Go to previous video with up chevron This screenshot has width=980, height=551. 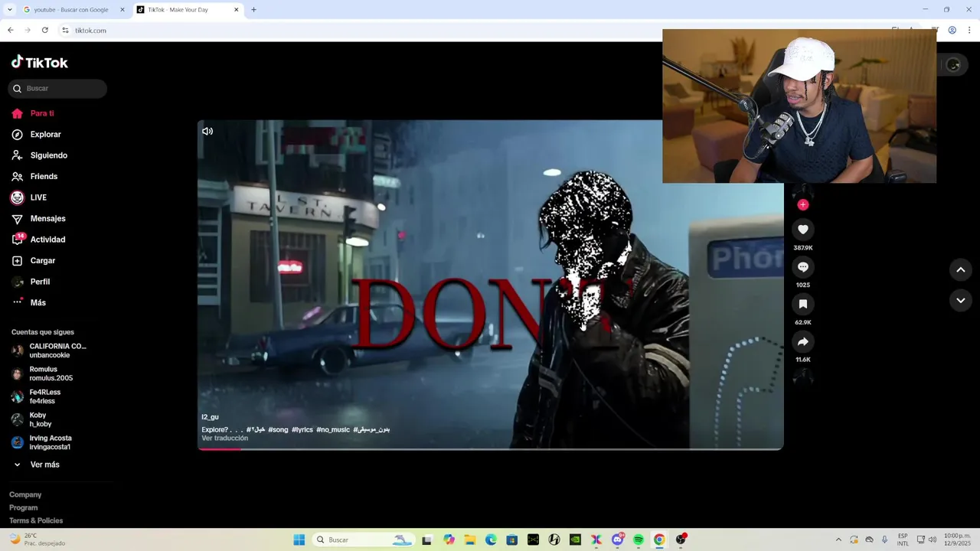coord(961,269)
